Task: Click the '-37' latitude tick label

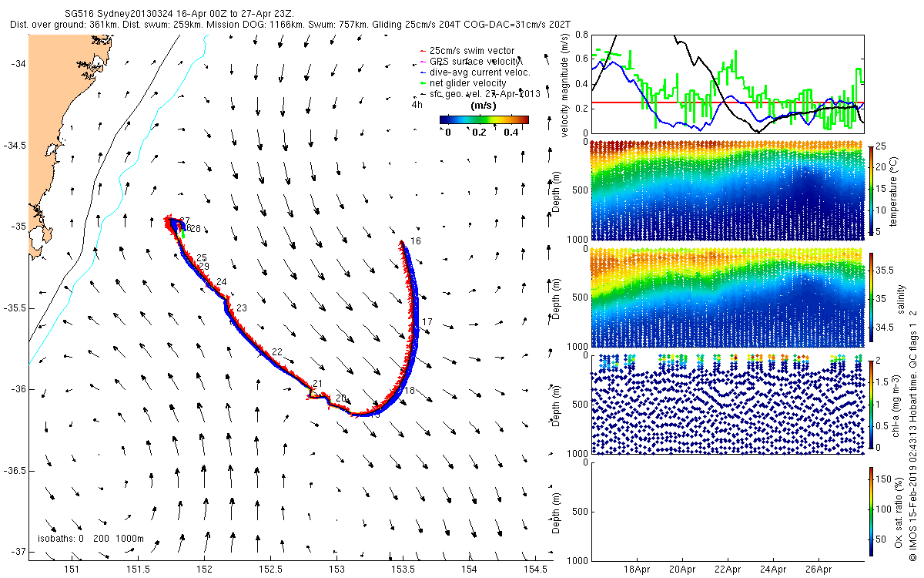Action: pos(17,553)
